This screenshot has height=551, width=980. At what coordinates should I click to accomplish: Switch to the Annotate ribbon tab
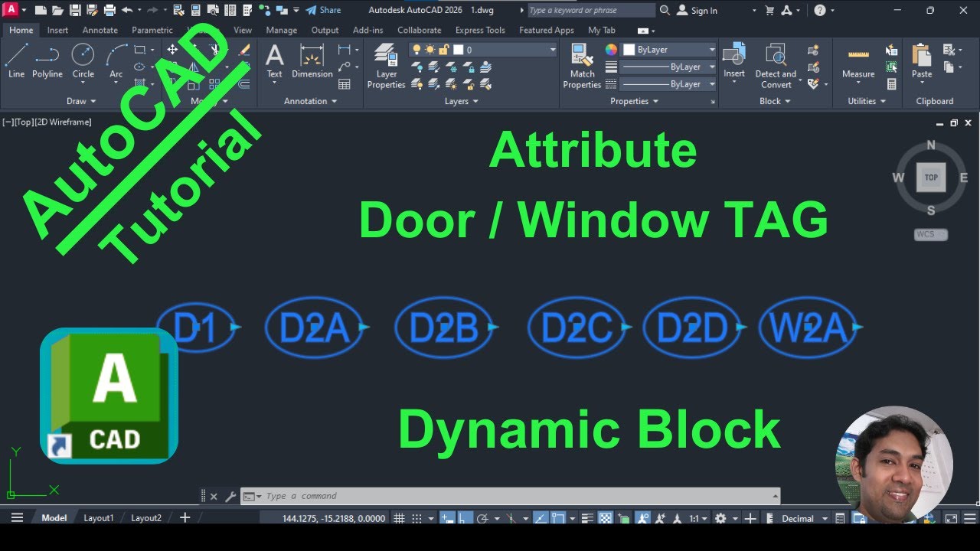(x=100, y=30)
